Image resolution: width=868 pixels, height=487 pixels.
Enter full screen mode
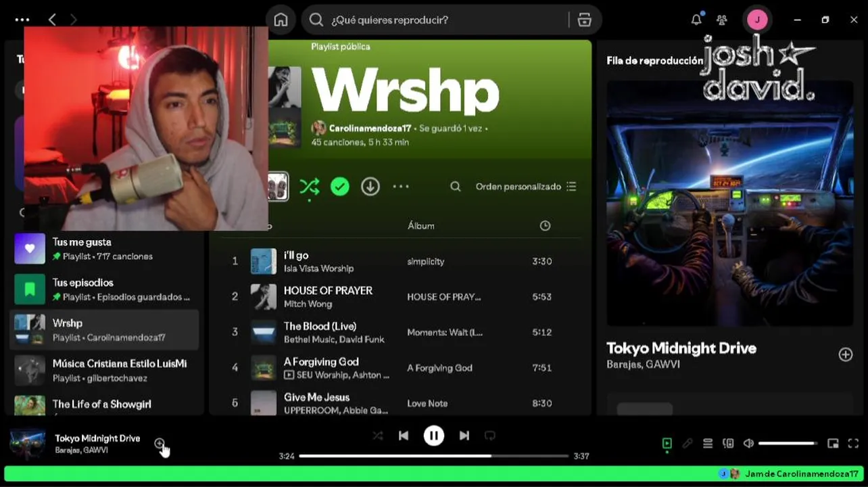[x=853, y=444]
